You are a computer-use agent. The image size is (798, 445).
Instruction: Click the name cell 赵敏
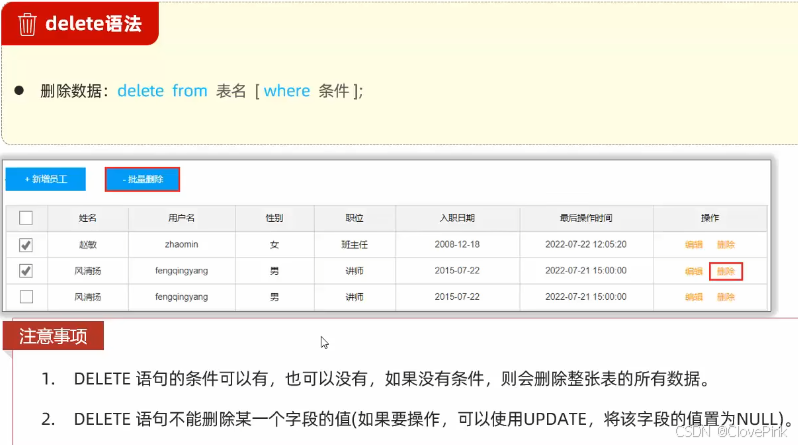(x=88, y=245)
